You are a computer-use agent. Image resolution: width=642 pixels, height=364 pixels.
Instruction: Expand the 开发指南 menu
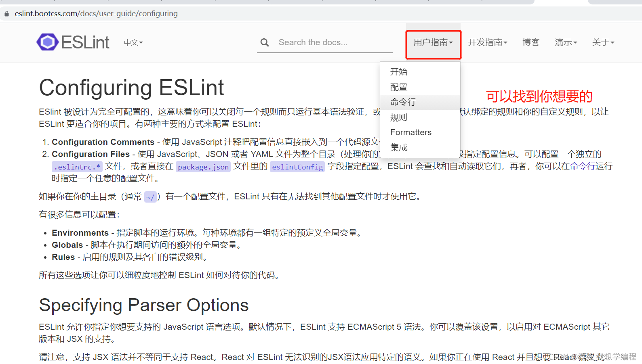coord(488,42)
